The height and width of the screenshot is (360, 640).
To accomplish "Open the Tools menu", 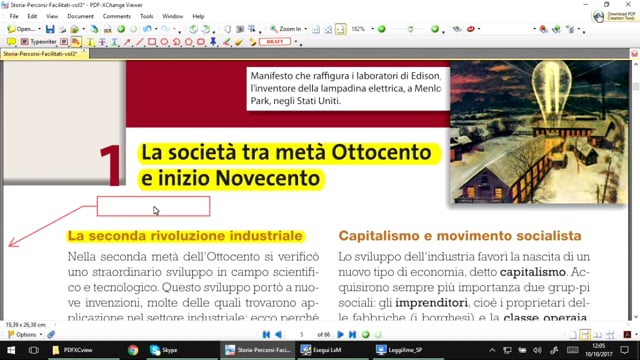I will coord(147,16).
